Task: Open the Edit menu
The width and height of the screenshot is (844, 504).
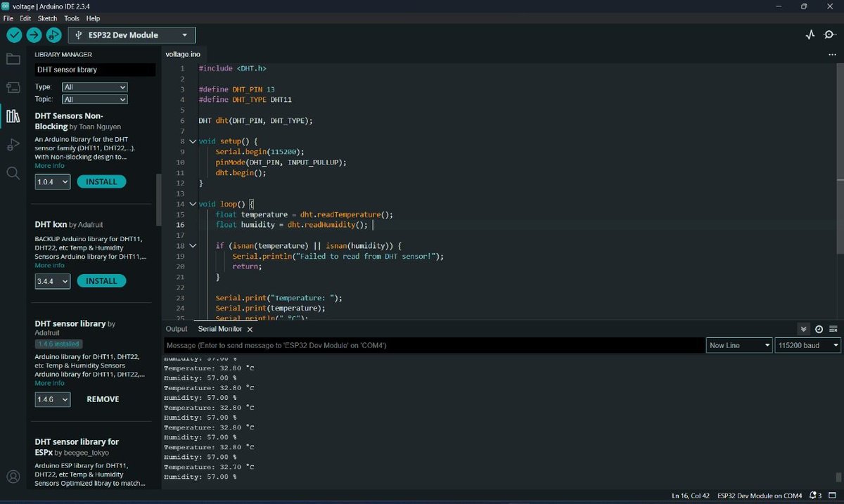Action: point(25,18)
